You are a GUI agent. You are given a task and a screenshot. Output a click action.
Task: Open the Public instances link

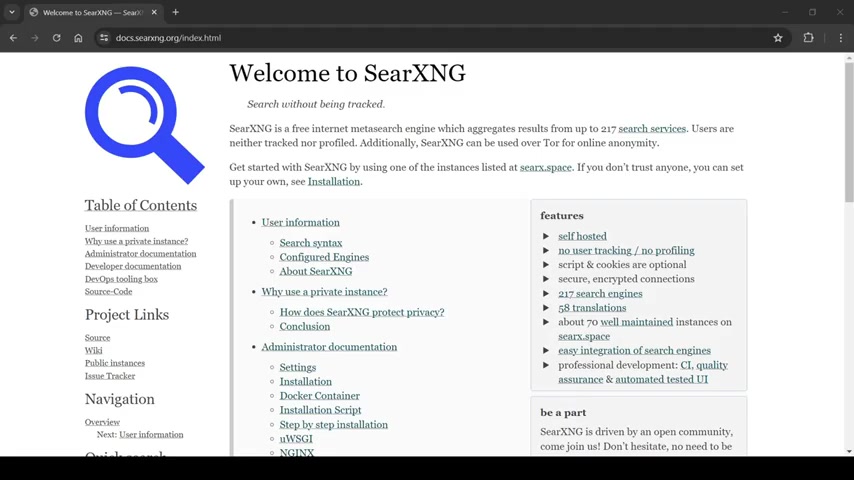[115, 363]
